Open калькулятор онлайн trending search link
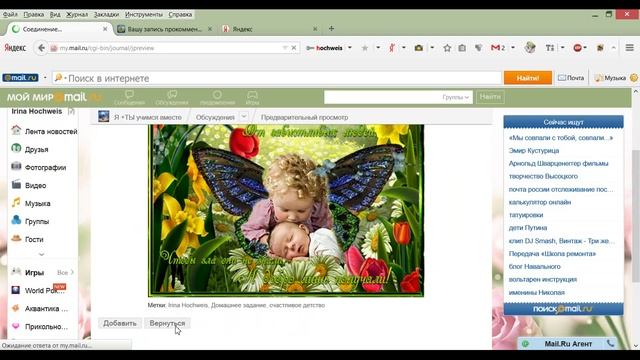The image size is (640, 360). (540, 202)
